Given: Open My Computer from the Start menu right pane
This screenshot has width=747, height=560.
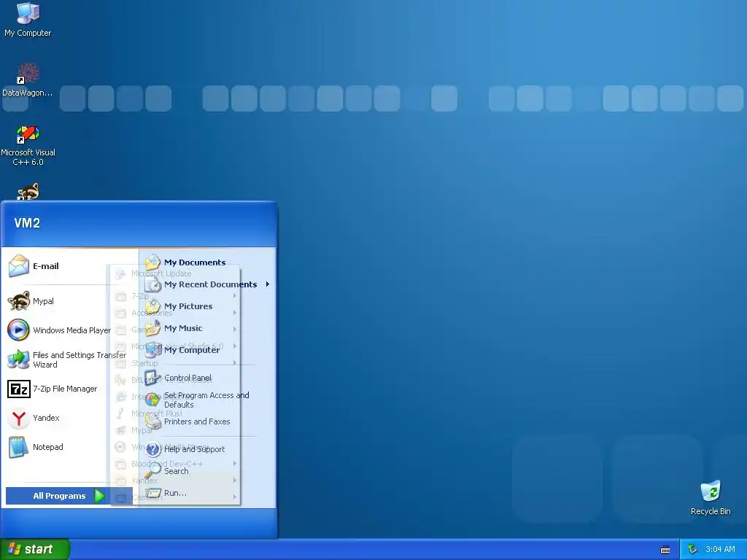Looking at the screenshot, I should click(208, 350).
